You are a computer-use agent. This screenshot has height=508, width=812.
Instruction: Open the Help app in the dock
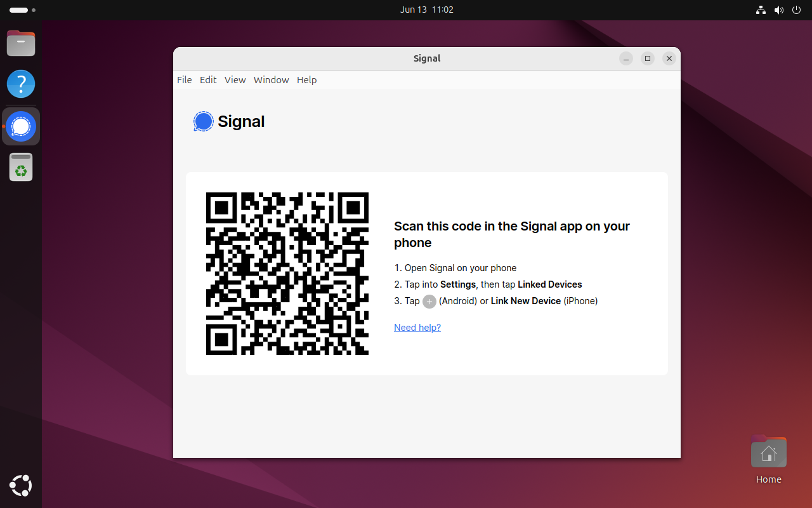21,84
